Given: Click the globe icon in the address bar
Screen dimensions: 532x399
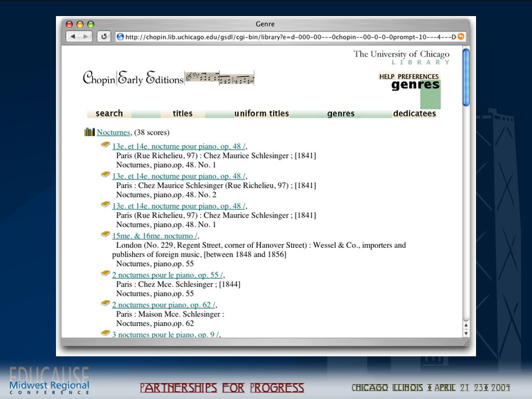Looking at the screenshot, I should [x=120, y=37].
